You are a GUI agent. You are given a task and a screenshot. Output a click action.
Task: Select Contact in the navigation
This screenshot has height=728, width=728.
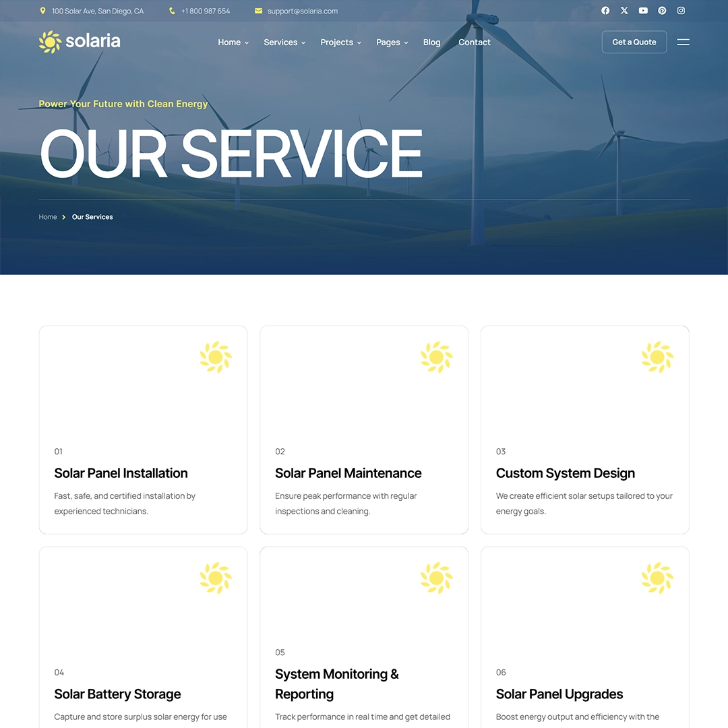click(474, 42)
